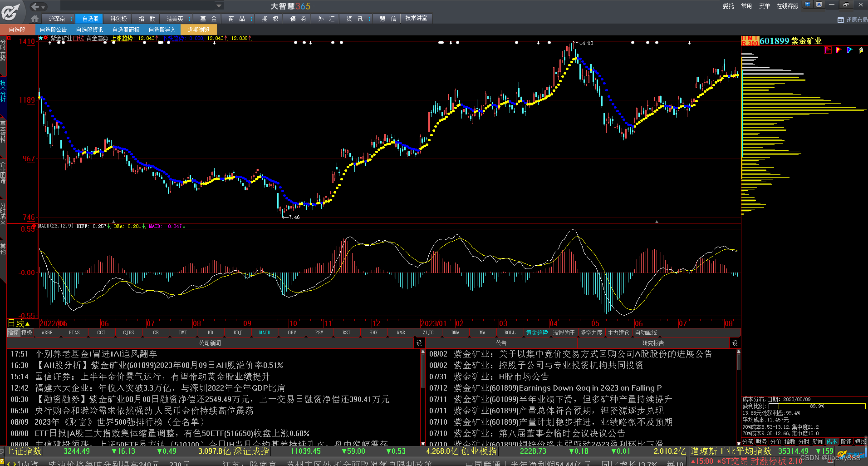Image resolution: width=868 pixels, height=466 pixels.
Task: Click the dotted options icon beside 资讯
Action: click(369, 19)
